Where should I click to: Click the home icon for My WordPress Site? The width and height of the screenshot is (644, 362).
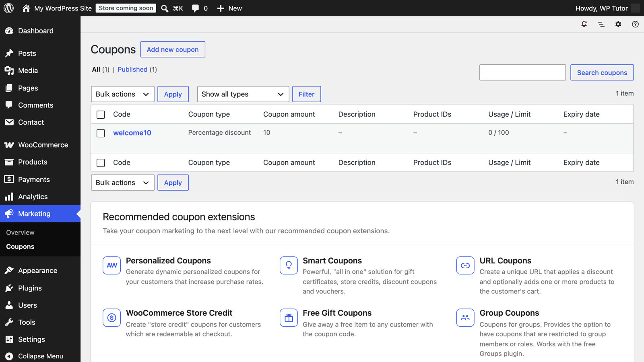click(26, 8)
